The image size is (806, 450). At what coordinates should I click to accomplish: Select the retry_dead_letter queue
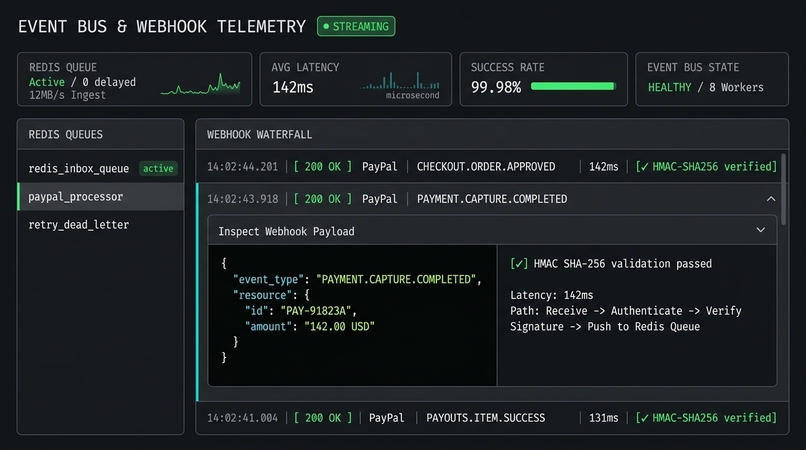point(101,225)
